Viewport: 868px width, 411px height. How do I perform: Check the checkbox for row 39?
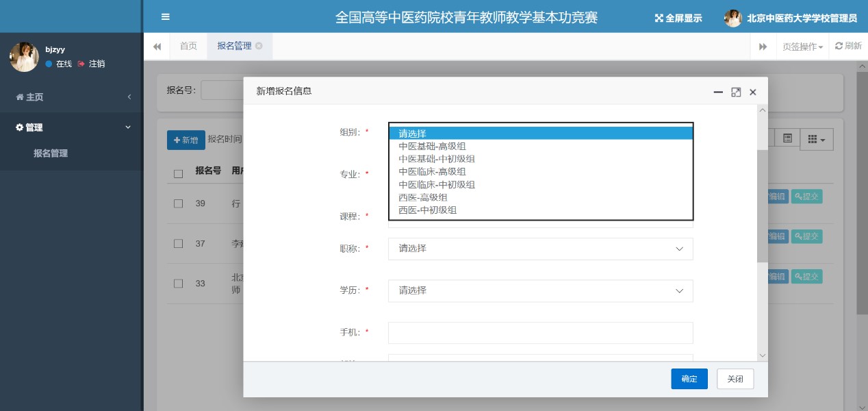178,203
